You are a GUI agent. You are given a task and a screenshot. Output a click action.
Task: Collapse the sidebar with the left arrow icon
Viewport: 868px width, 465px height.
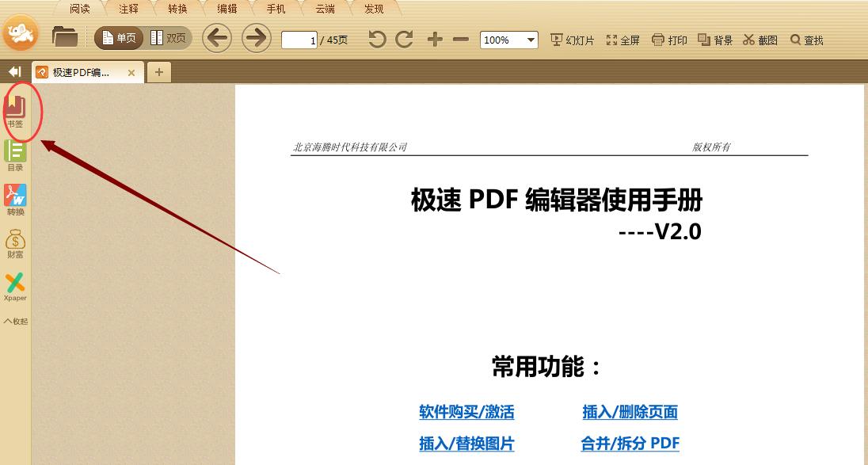tap(14, 71)
